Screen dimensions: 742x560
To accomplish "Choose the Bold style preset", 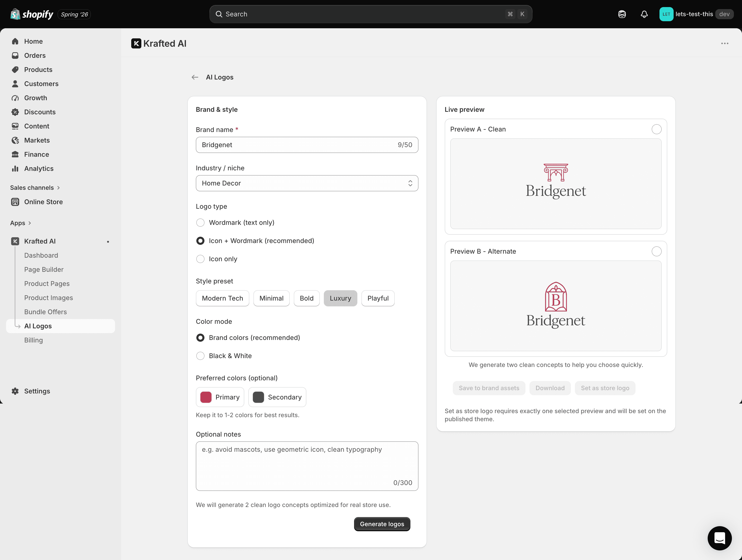I will coord(307,298).
